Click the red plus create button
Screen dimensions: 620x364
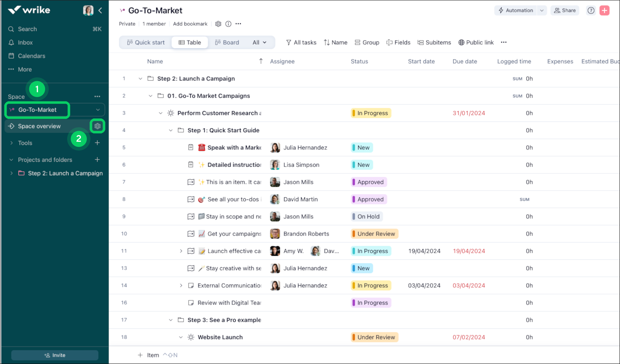[x=604, y=10]
